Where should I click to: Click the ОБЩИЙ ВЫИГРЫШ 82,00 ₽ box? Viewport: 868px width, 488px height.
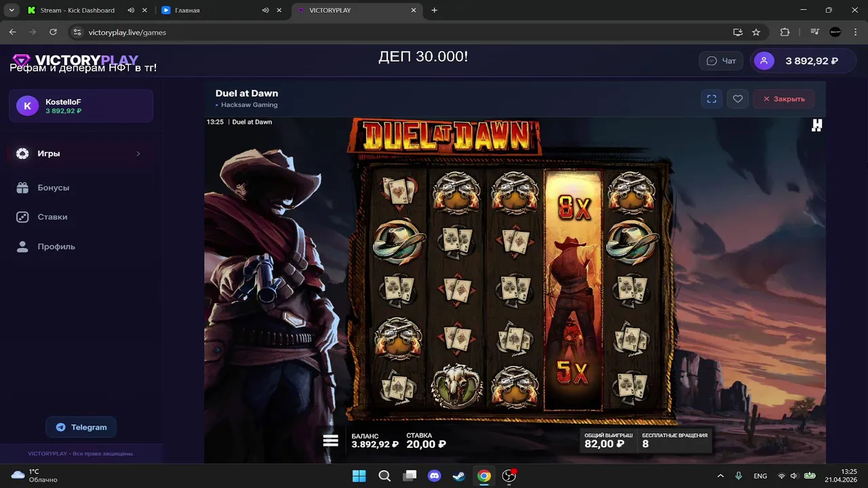608,441
